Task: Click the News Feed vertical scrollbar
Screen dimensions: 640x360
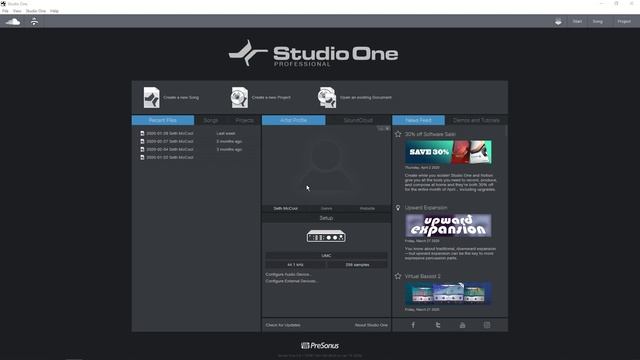Action: click(507, 131)
